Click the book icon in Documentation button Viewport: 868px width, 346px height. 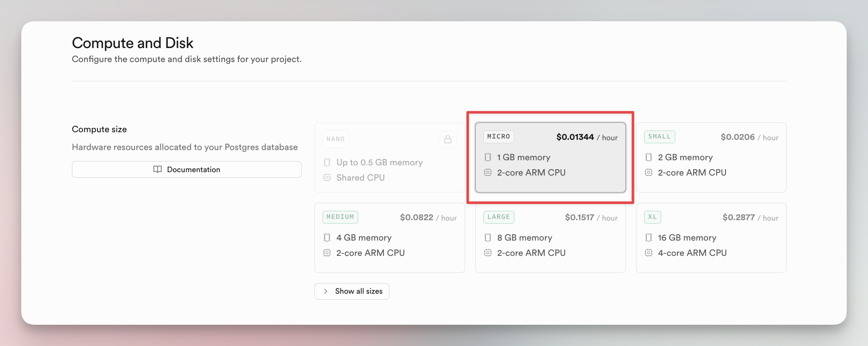[157, 169]
